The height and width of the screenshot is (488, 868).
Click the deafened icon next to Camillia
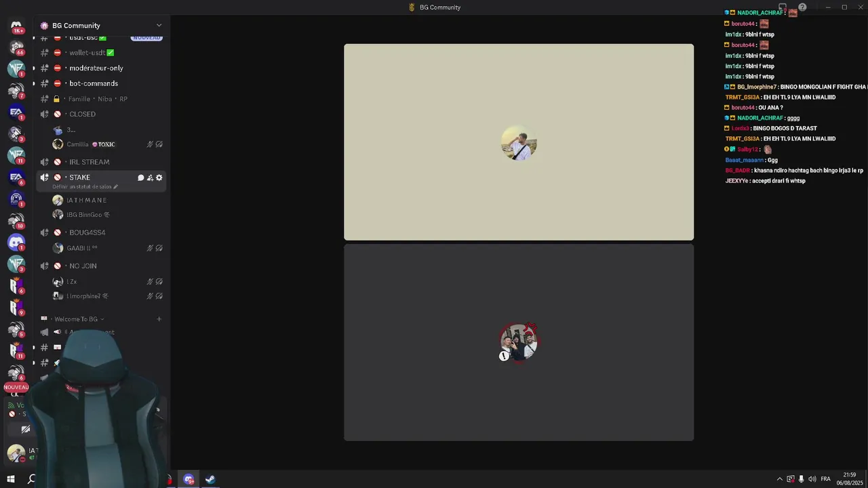[x=159, y=144]
